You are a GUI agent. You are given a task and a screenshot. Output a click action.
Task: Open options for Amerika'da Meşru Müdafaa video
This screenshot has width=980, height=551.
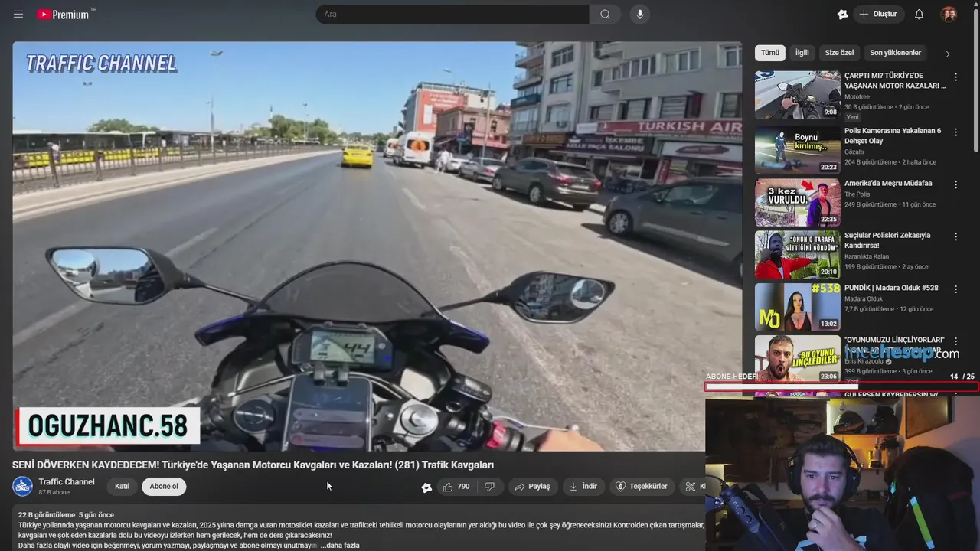[955, 184]
